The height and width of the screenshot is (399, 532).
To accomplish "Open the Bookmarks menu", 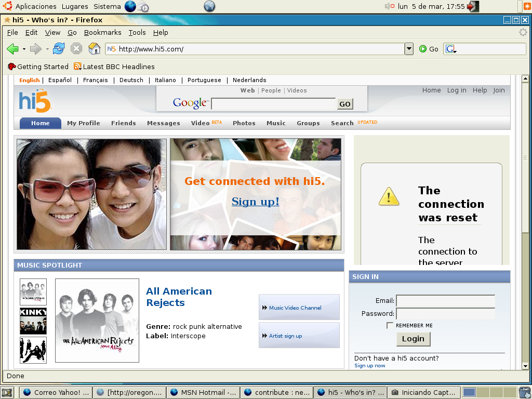I will pos(102,32).
